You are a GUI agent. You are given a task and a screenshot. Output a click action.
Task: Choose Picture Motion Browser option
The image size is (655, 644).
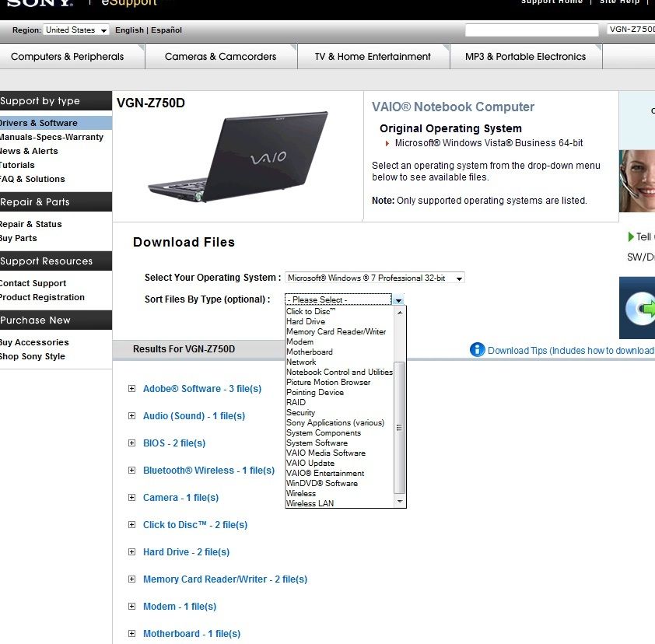pyautogui.click(x=340, y=382)
